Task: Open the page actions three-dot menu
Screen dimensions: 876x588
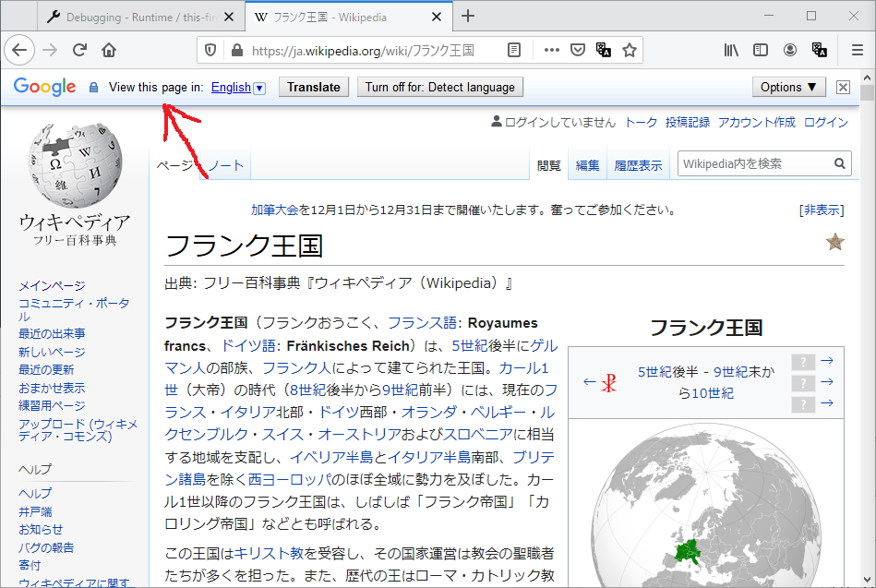Action: tap(552, 51)
